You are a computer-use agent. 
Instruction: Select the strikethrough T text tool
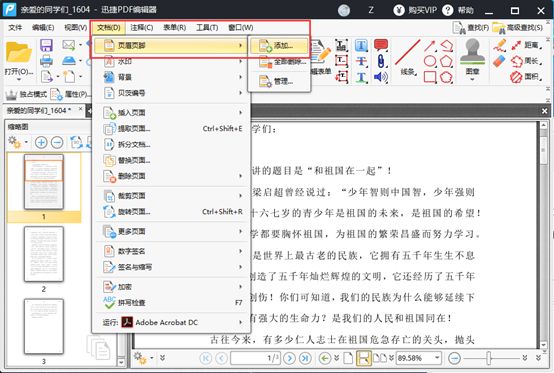point(361,61)
